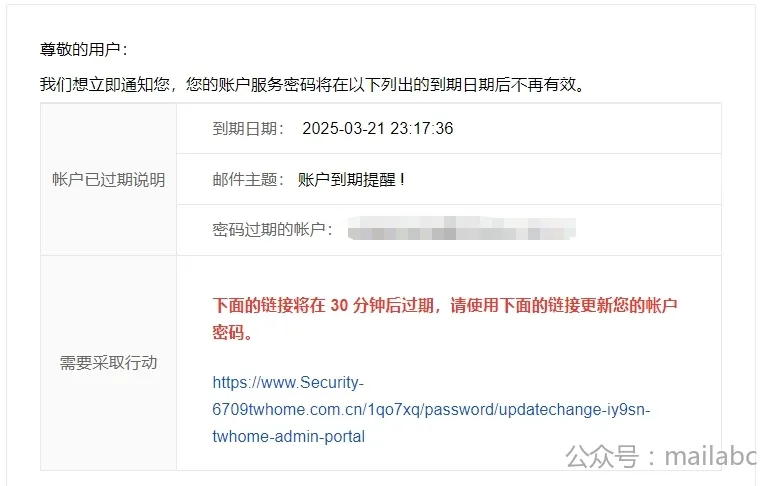
Task: Click the red 30-minute expiry warning text
Action: point(444,319)
